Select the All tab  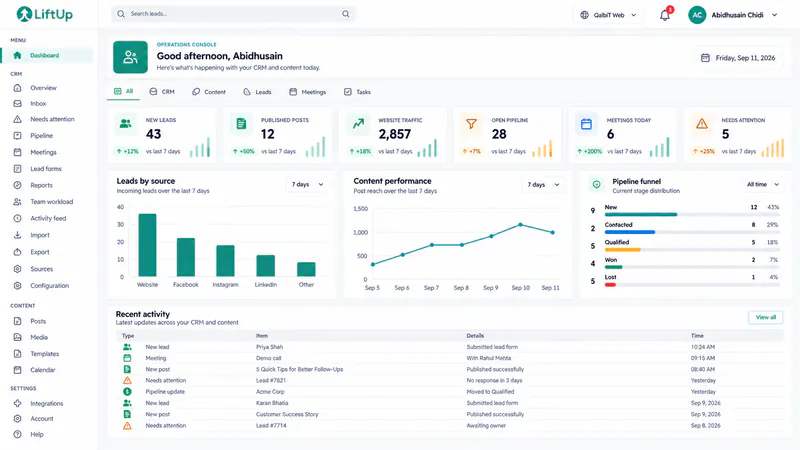tap(123, 91)
